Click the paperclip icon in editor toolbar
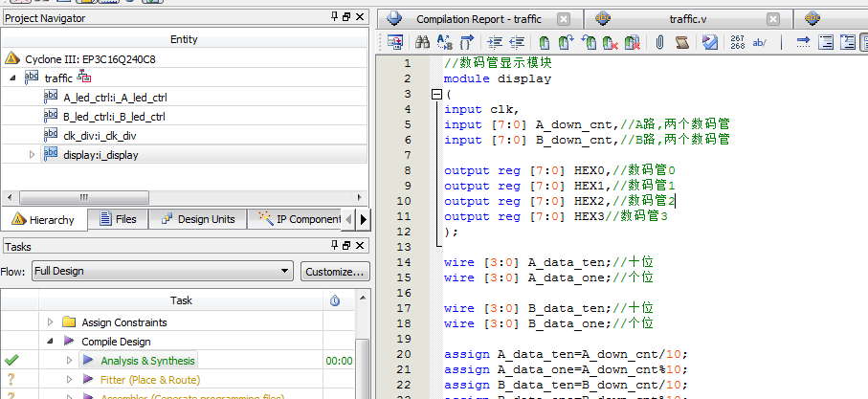The height and width of the screenshot is (399, 868). click(x=659, y=42)
